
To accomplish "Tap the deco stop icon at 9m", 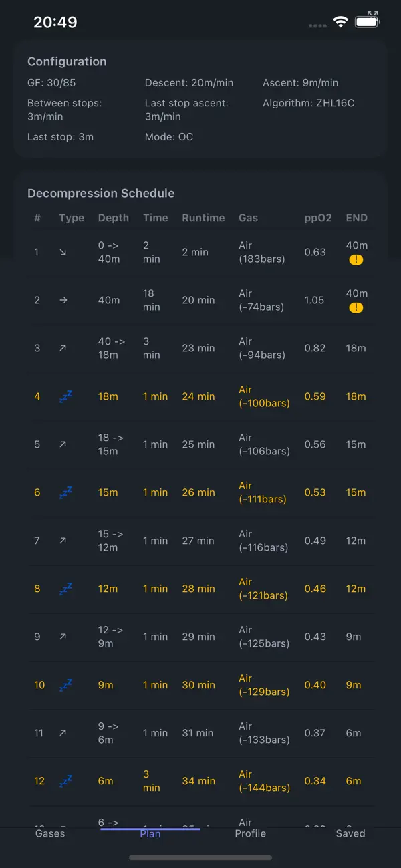I will (65, 686).
